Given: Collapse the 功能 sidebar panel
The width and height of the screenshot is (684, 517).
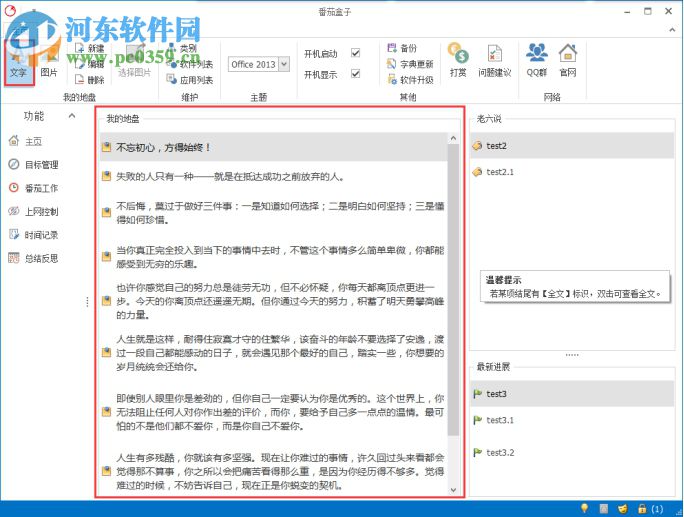Looking at the screenshot, I should (x=72, y=116).
